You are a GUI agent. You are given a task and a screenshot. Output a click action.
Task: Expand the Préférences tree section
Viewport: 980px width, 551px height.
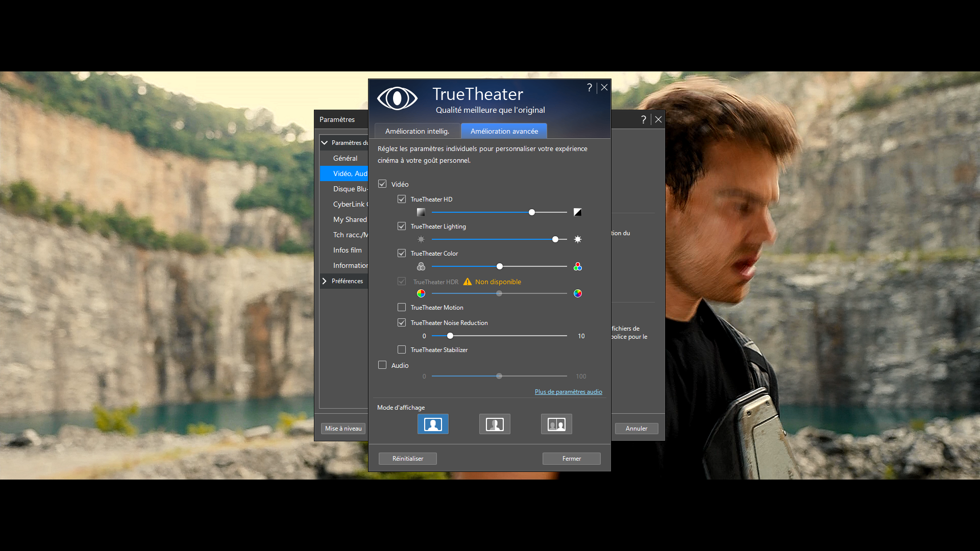coord(324,281)
